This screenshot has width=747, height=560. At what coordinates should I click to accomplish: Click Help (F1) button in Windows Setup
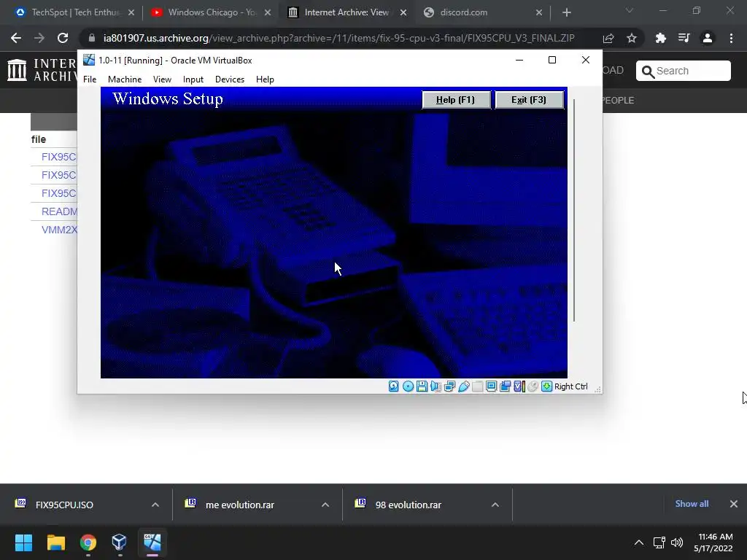tap(456, 99)
